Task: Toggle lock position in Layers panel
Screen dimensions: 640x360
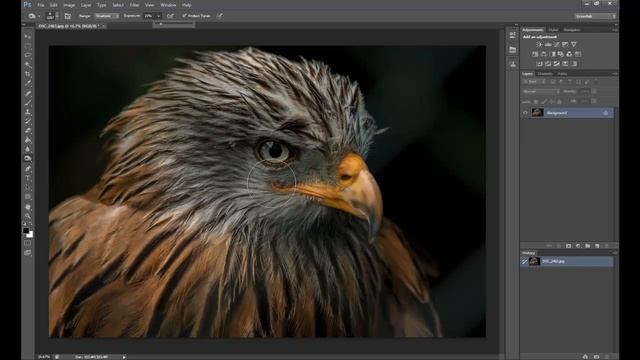Action: (551, 101)
